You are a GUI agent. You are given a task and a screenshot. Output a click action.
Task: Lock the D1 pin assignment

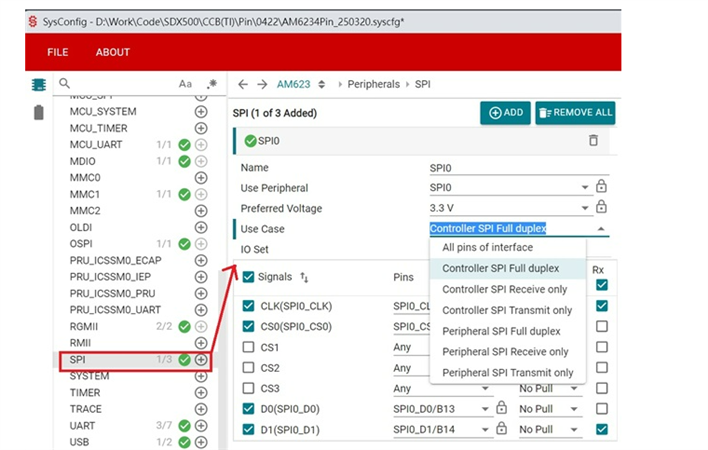(x=501, y=428)
